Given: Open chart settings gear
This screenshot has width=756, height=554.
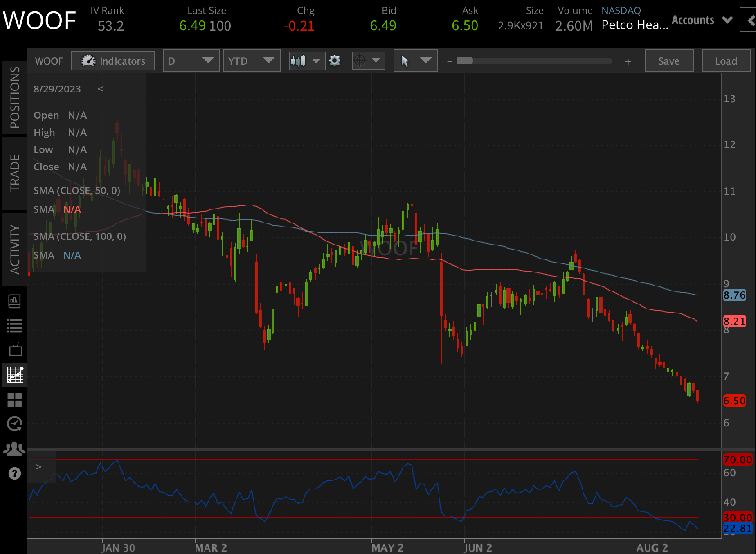Looking at the screenshot, I should coord(335,61).
